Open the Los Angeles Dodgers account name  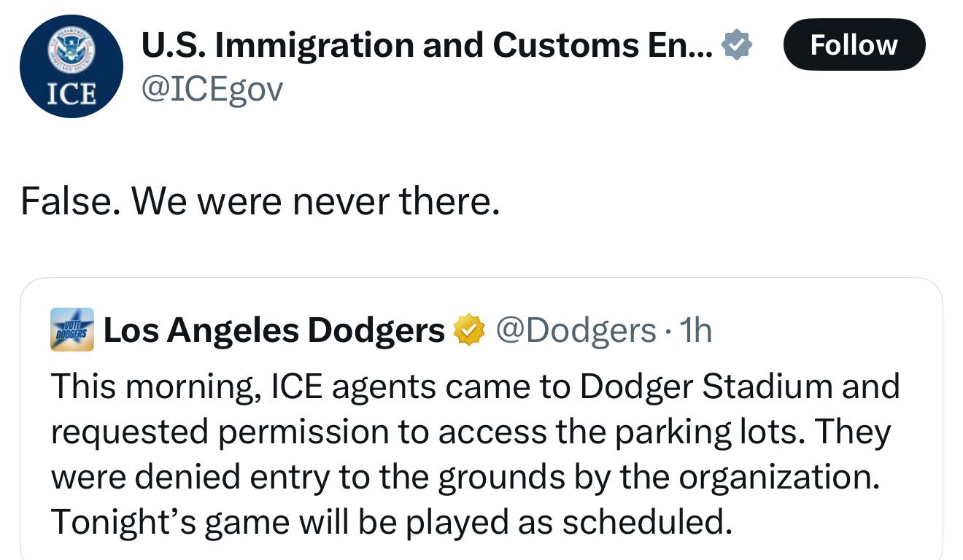click(x=274, y=330)
